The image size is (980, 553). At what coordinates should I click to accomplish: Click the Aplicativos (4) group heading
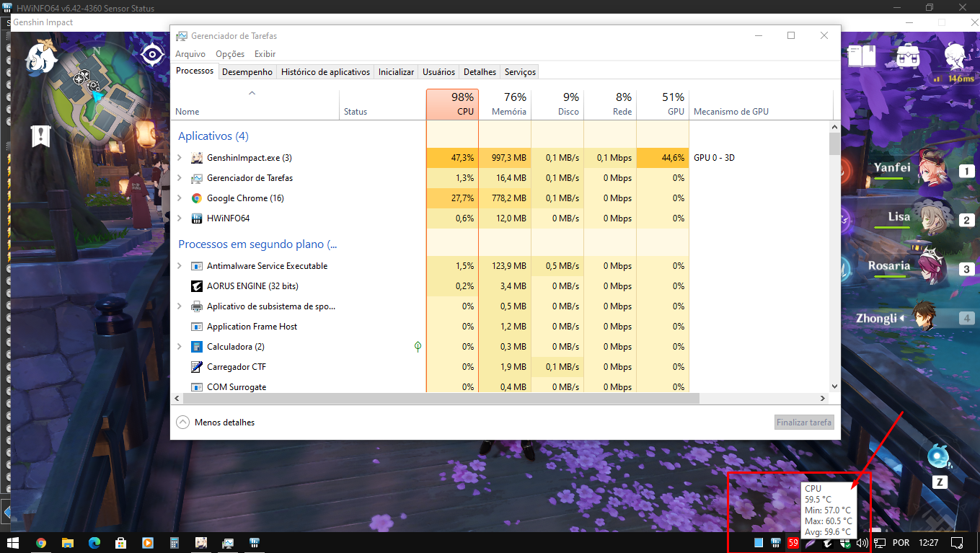[213, 136]
